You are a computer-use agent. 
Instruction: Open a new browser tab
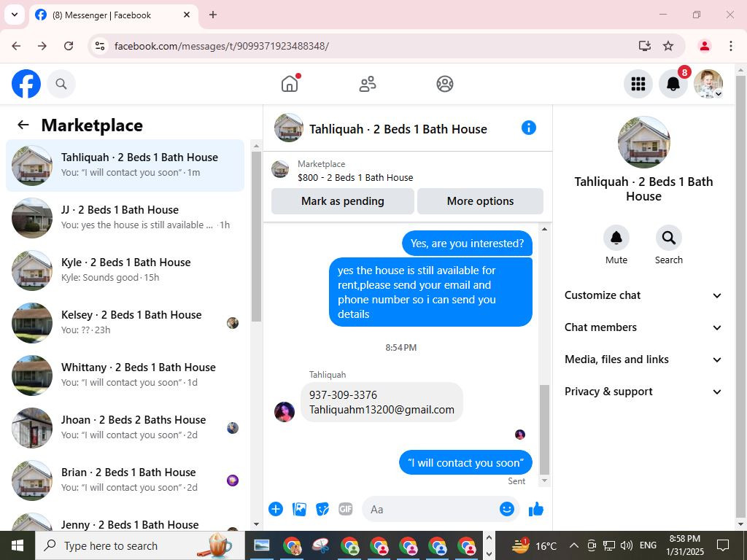[213, 15]
